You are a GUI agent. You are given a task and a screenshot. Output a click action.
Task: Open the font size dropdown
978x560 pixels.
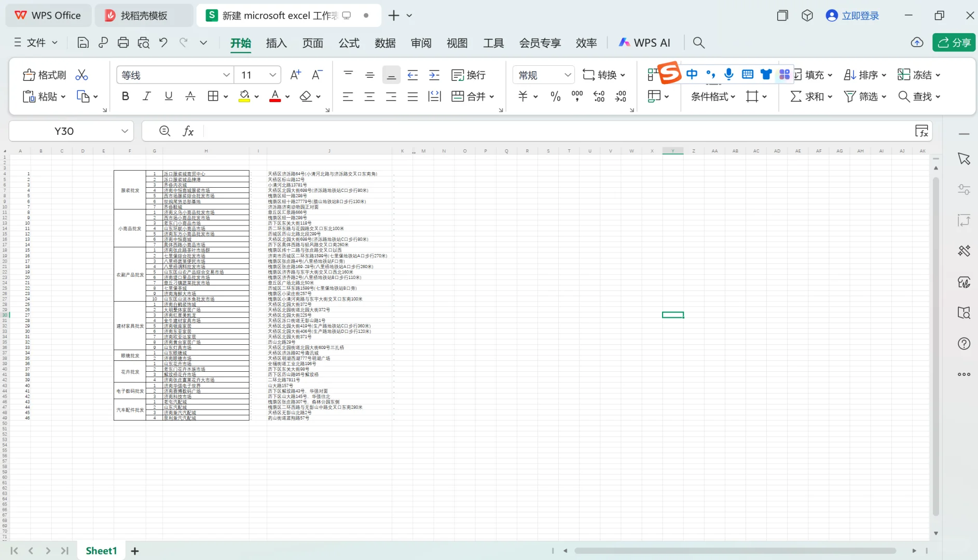point(272,75)
